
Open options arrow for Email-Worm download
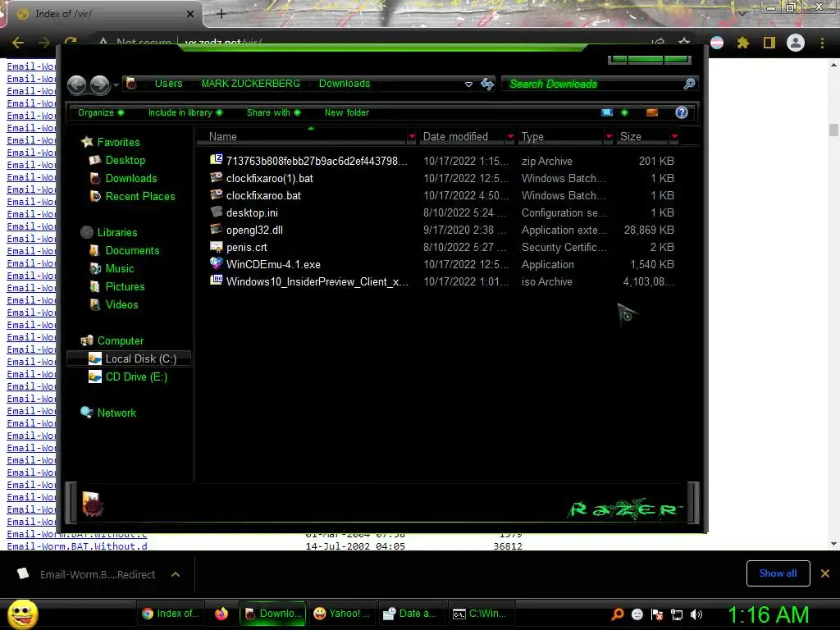click(x=176, y=574)
